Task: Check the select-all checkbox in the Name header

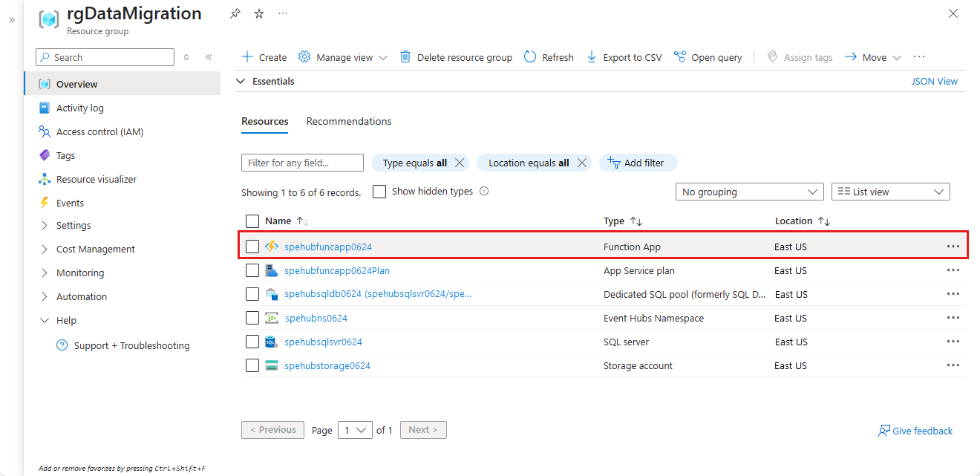Action: 252,221
